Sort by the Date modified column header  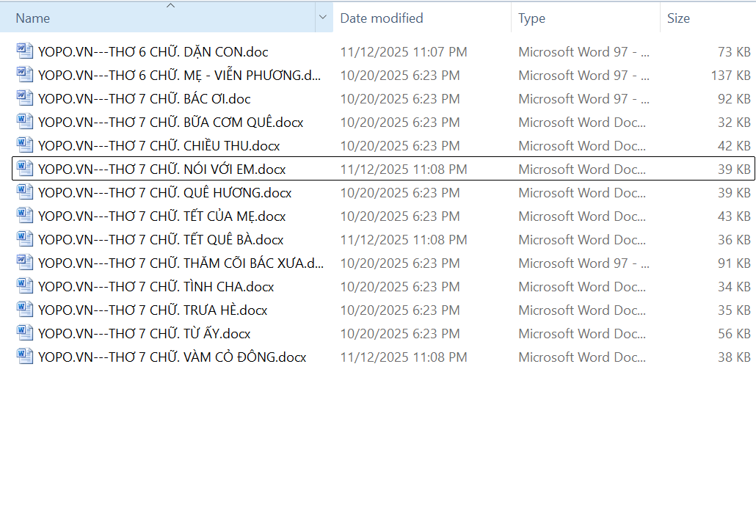pyautogui.click(x=382, y=18)
